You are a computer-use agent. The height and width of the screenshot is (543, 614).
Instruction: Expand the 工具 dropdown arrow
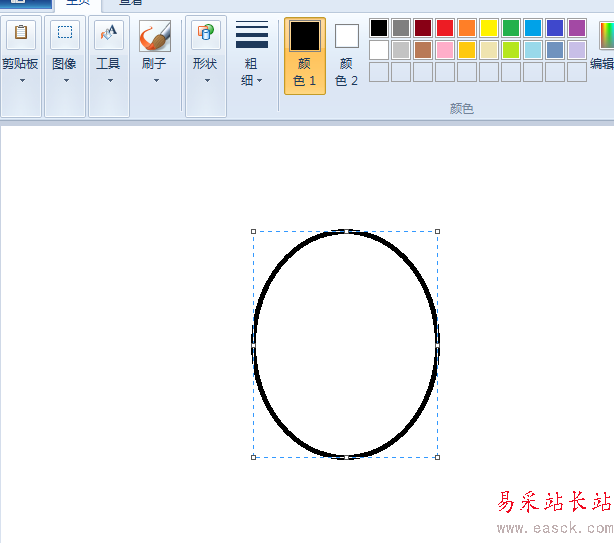[x=110, y=81]
